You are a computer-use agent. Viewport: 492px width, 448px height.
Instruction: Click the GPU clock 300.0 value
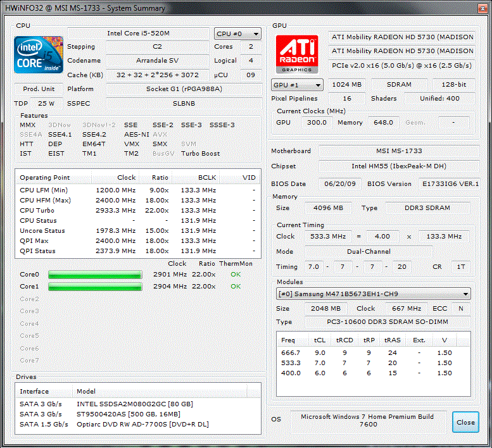(x=317, y=122)
